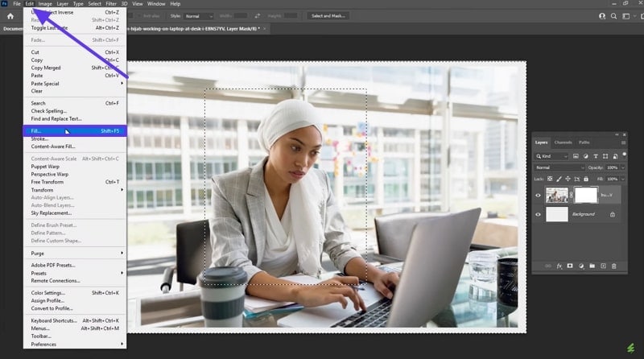The height and width of the screenshot is (359, 644).
Task: Open the layer Kind filter dropdown
Action: tap(551, 156)
